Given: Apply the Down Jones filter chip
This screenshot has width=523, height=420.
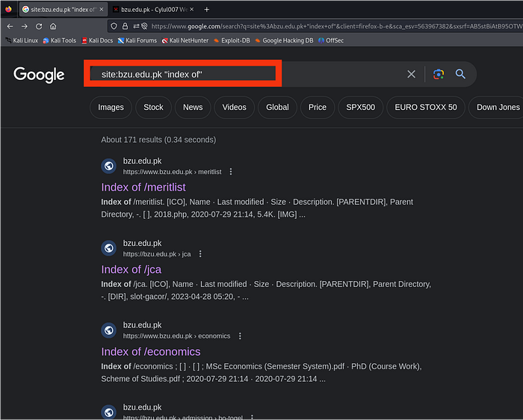Looking at the screenshot, I should [495, 108].
